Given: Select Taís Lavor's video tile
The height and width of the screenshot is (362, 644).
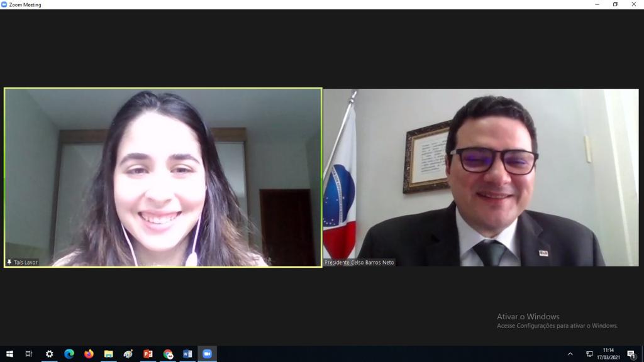Looking at the screenshot, I should (x=163, y=177).
